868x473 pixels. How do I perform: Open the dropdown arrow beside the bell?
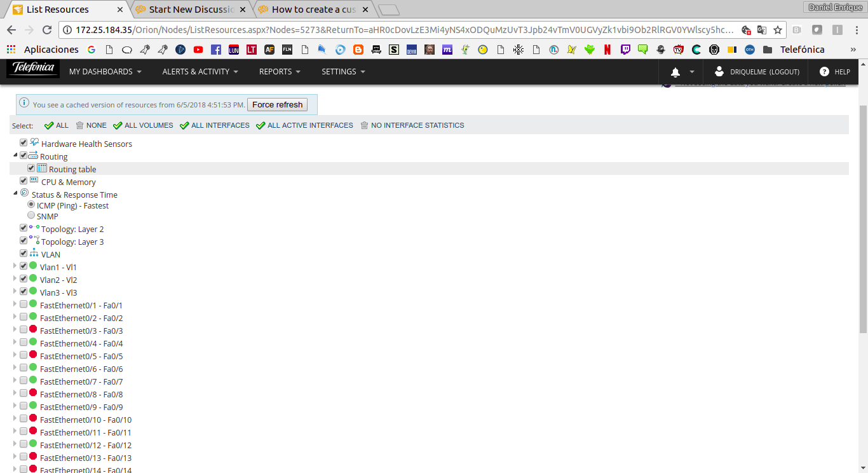point(692,72)
